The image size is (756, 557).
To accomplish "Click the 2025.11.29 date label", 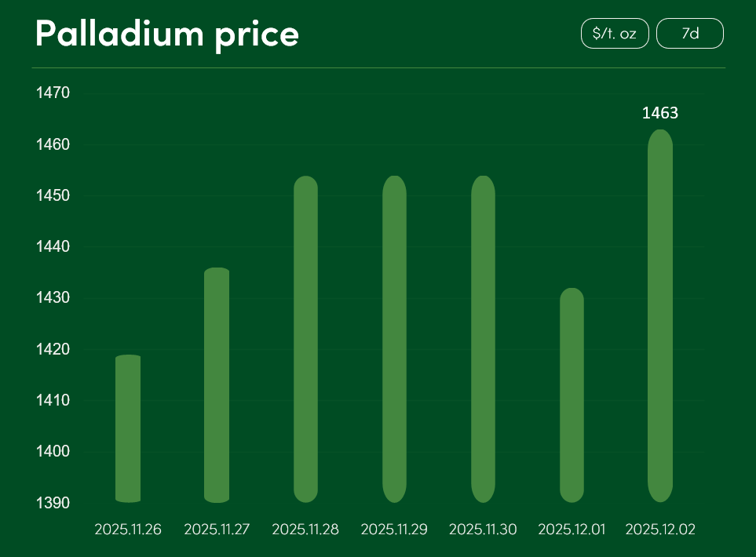I will point(394,530).
